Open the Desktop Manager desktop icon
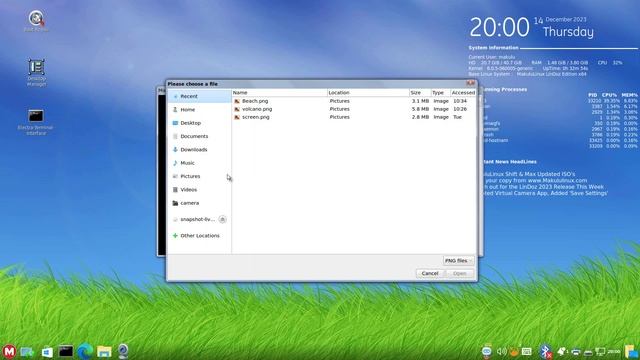This screenshot has width=640, height=360. pyautogui.click(x=36, y=72)
